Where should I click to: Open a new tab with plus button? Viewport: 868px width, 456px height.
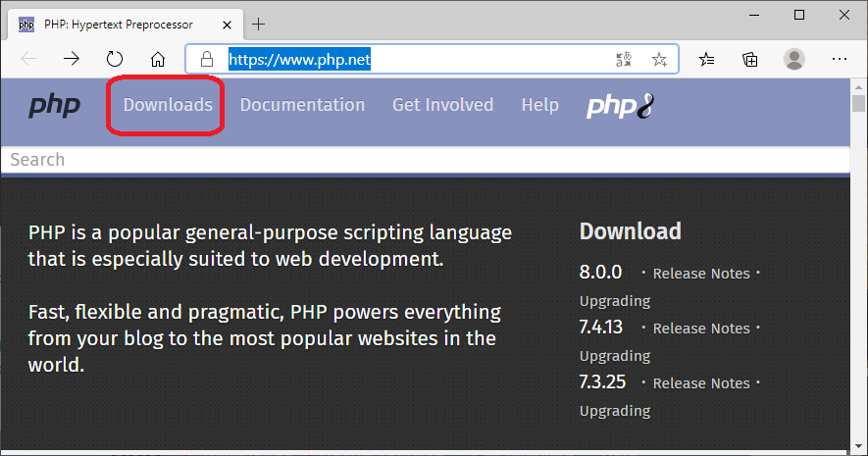(259, 23)
